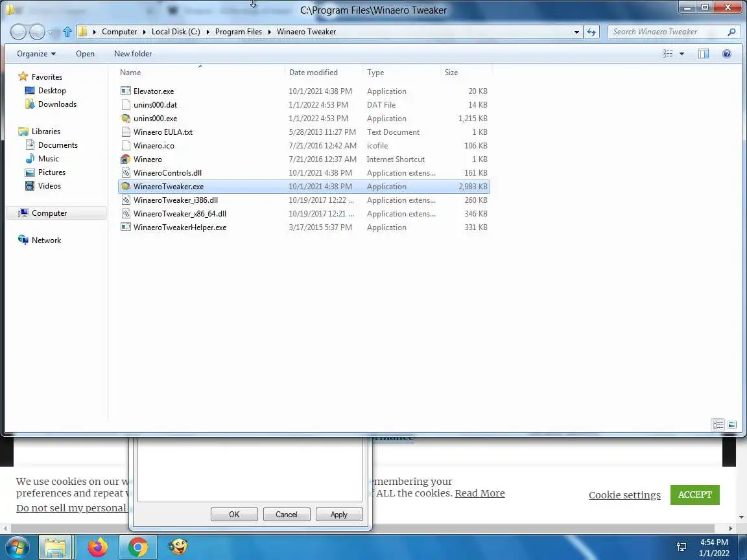Expand the arrow after Computer in breadcrumb
Image resolution: width=747 pixels, height=560 pixels.
(145, 32)
